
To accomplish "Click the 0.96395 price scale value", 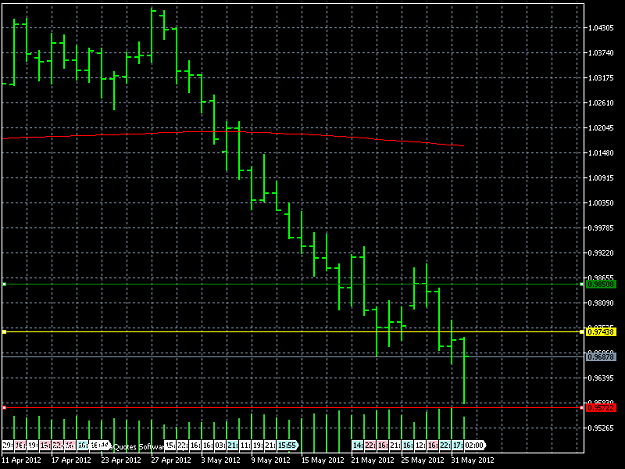I will 601,378.
